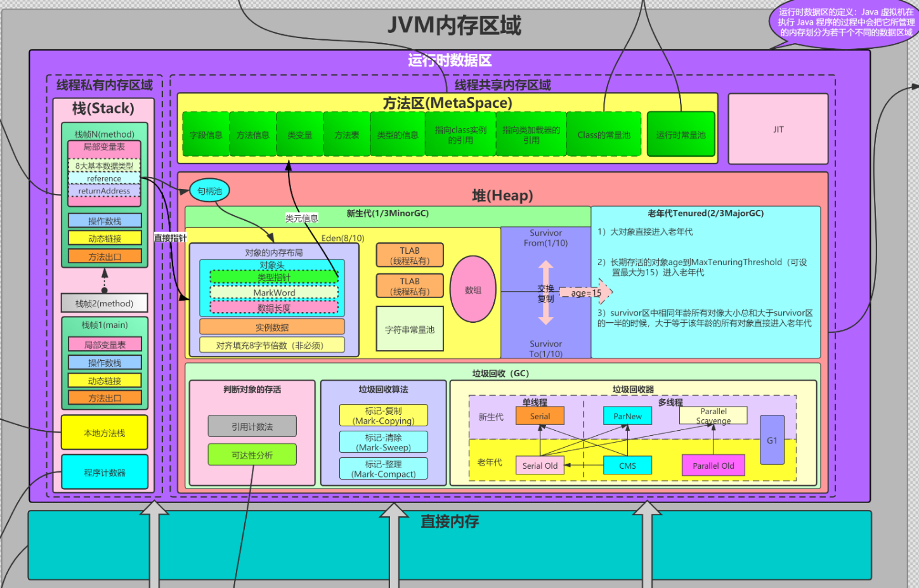Select the JVM内存区域 title text
Viewport: 919px width, 588px height.
(x=454, y=25)
